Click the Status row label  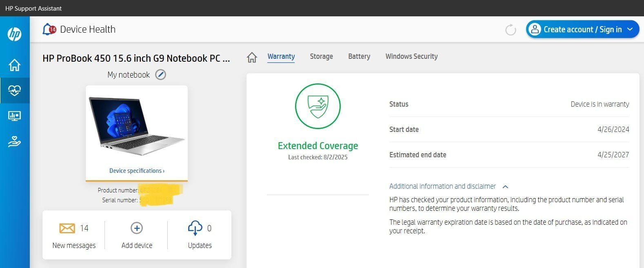399,104
